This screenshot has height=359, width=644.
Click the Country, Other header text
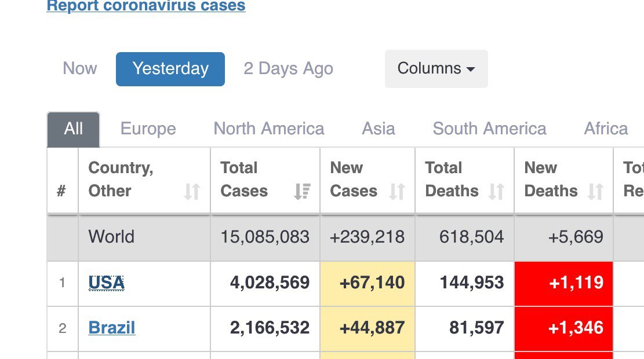[121, 179]
